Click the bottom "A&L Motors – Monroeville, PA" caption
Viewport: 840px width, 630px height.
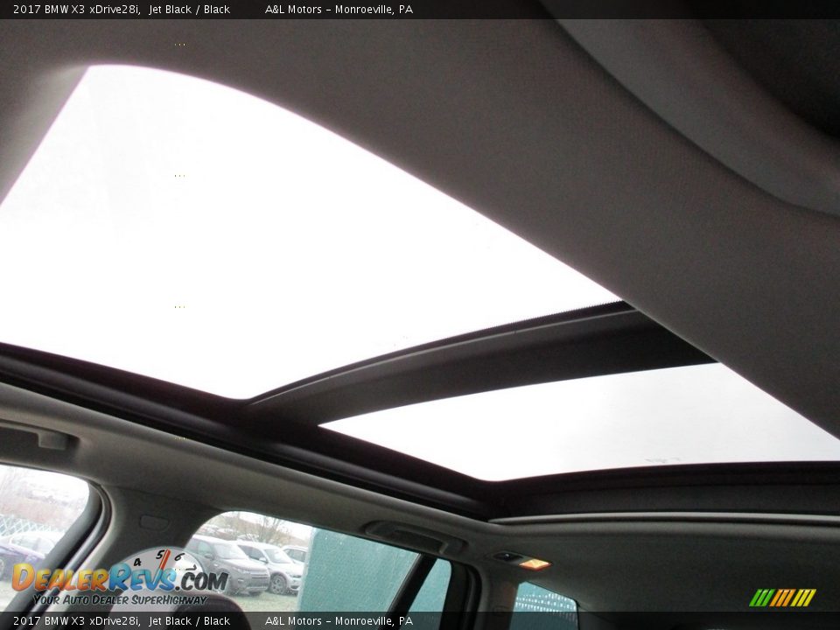[x=339, y=621]
